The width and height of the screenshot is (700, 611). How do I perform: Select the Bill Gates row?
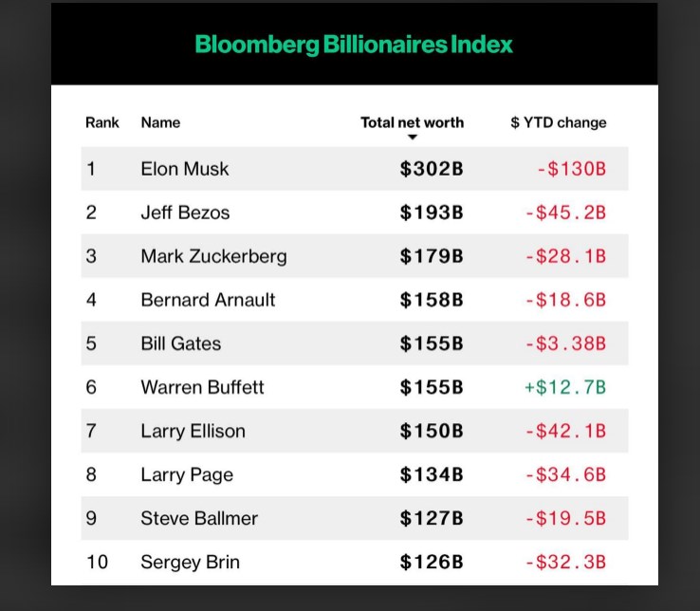pos(355,343)
